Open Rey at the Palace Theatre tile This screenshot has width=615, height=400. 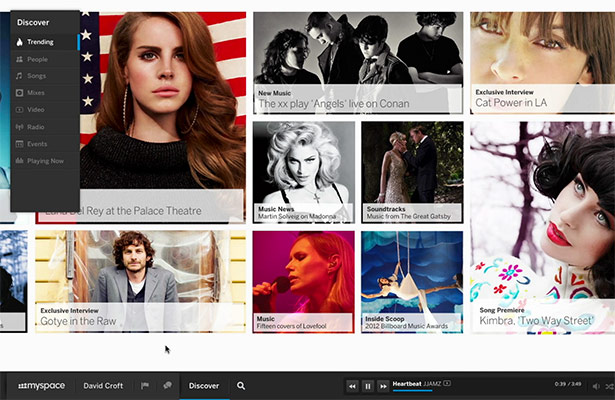pos(163,118)
